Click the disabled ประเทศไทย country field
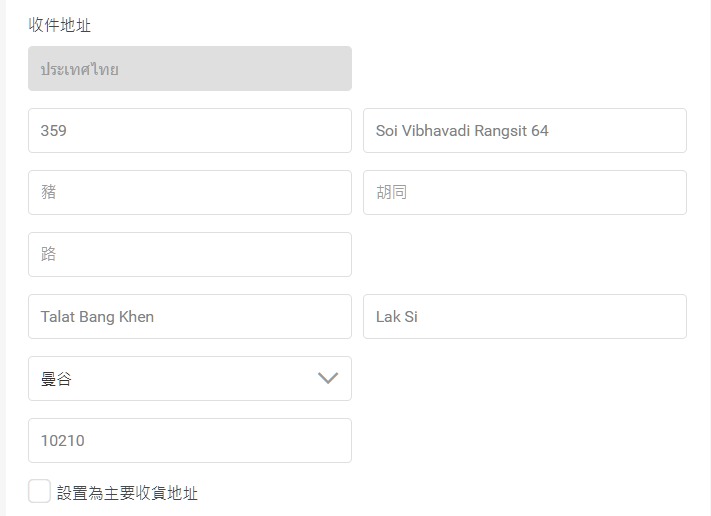Viewport: 711px width, 516px height. (x=190, y=69)
